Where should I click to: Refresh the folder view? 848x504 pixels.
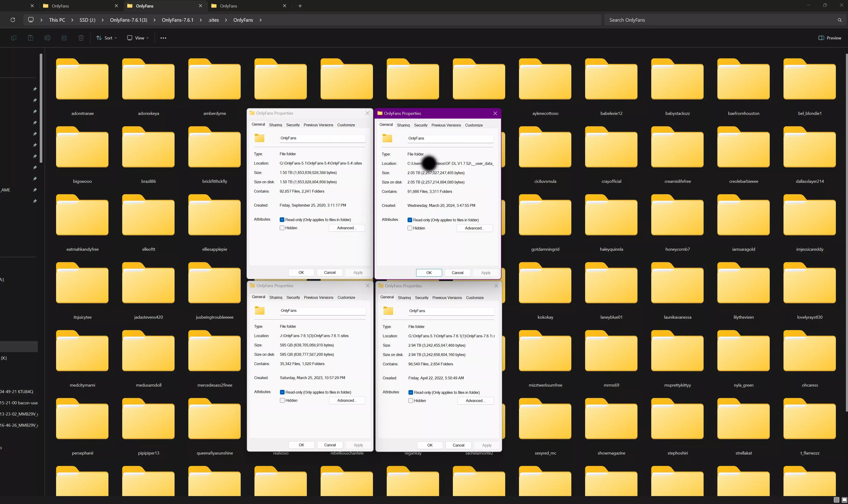point(13,20)
